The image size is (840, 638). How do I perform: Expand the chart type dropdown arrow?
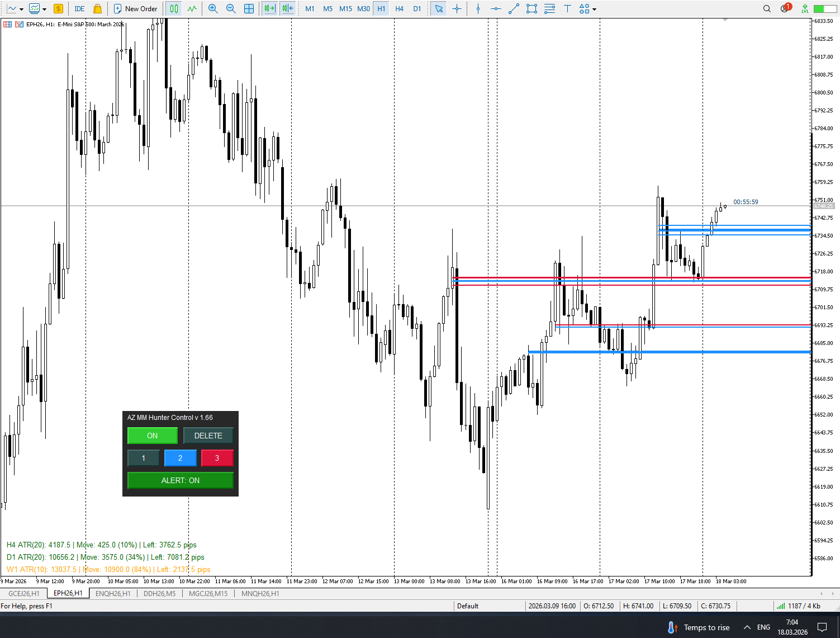[x=21, y=9]
